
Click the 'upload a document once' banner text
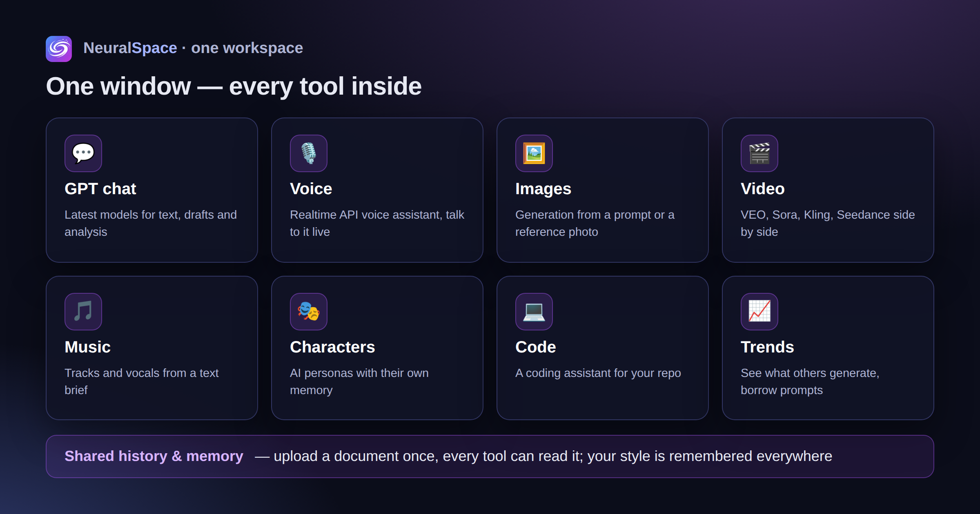(543, 456)
